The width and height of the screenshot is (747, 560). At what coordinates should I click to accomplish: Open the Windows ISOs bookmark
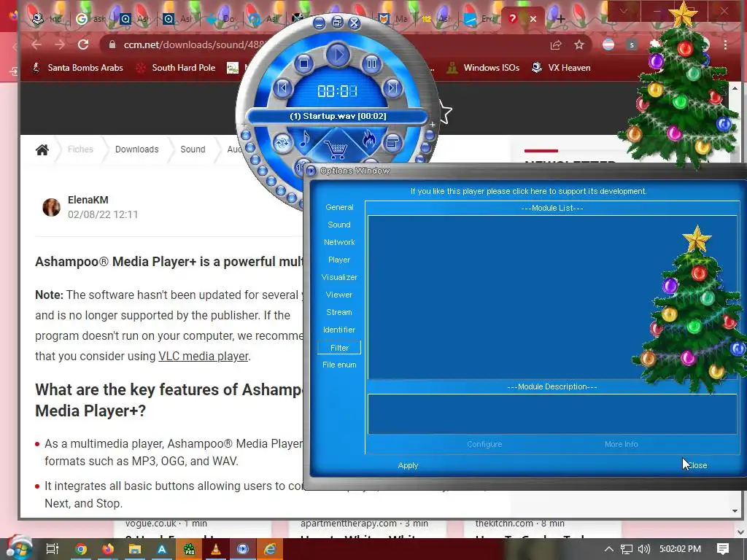pos(484,68)
